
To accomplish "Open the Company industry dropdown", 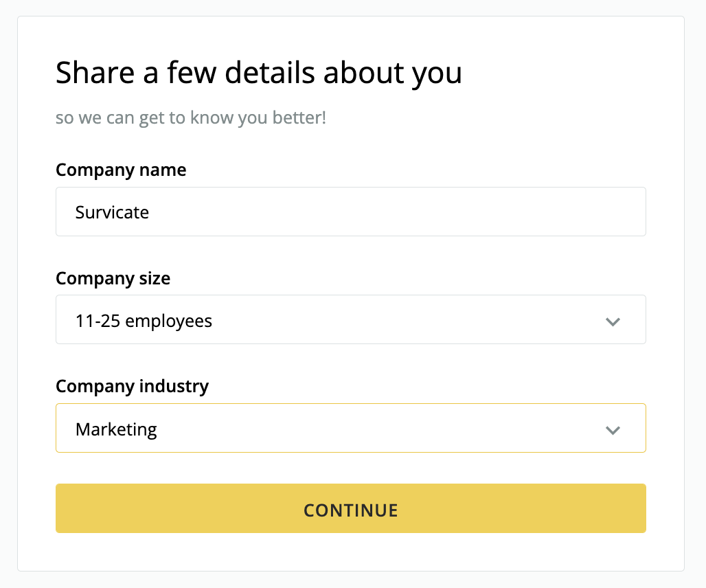I will click(351, 428).
